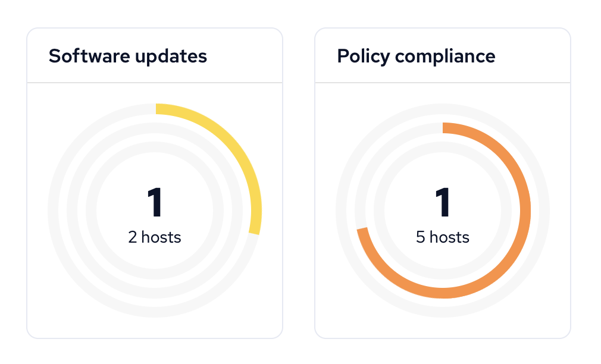Click the top edge of the Software updates card
601x364 pixels.
pyautogui.click(x=155, y=27)
